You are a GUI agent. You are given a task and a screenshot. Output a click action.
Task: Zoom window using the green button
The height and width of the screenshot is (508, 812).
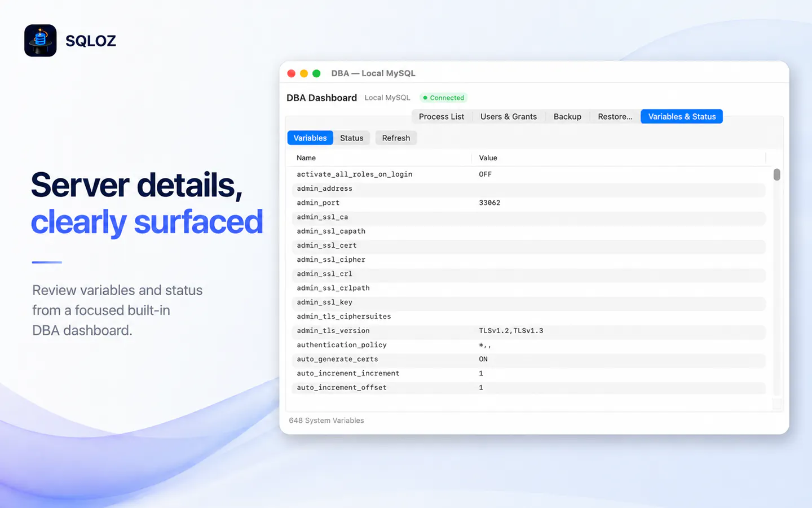pos(316,73)
